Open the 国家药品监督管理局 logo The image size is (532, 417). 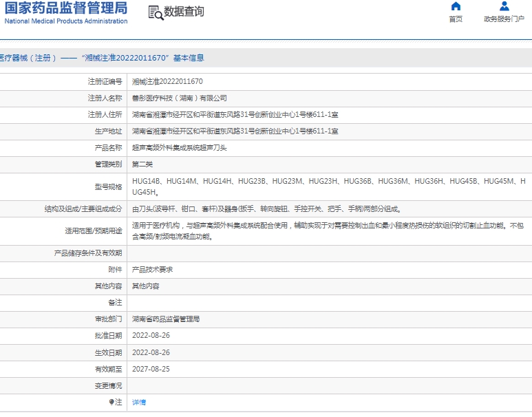(x=66, y=13)
